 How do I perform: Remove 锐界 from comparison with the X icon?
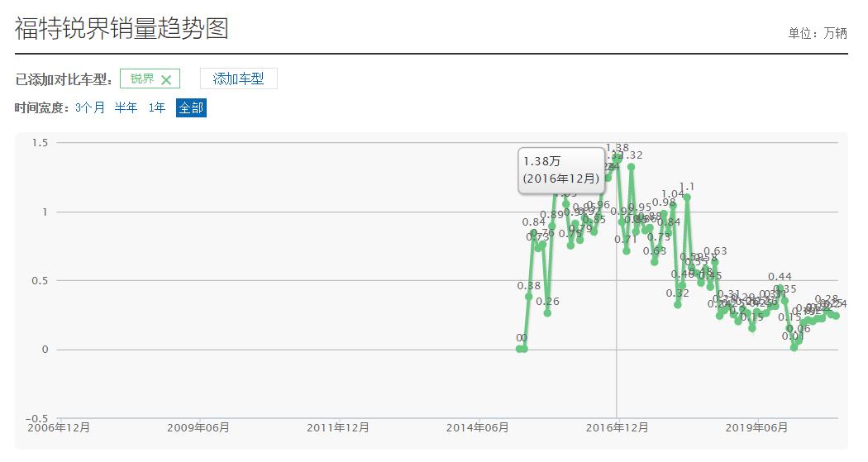(x=166, y=79)
